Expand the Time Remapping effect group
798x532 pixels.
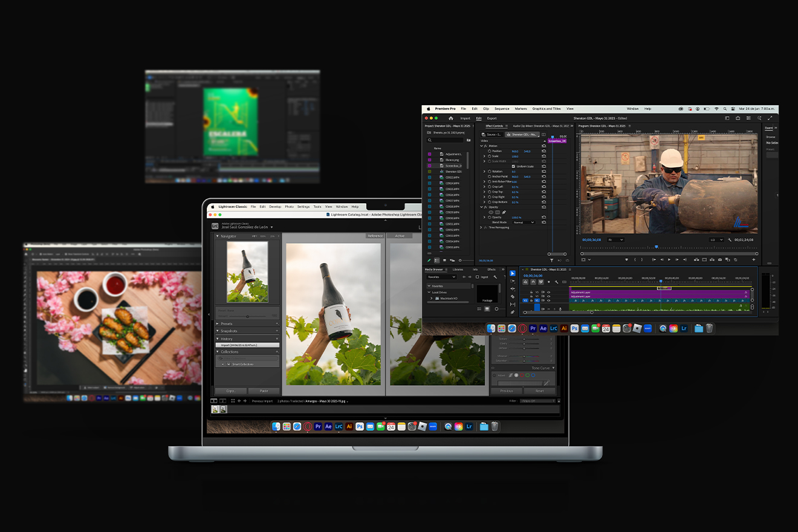(482, 227)
